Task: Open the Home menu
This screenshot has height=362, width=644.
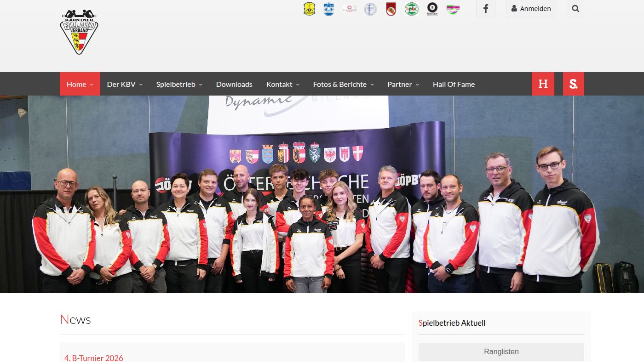Action: (80, 84)
